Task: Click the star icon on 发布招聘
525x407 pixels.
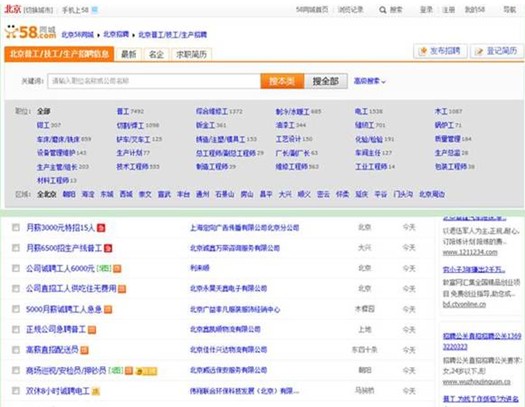Action: click(x=423, y=51)
